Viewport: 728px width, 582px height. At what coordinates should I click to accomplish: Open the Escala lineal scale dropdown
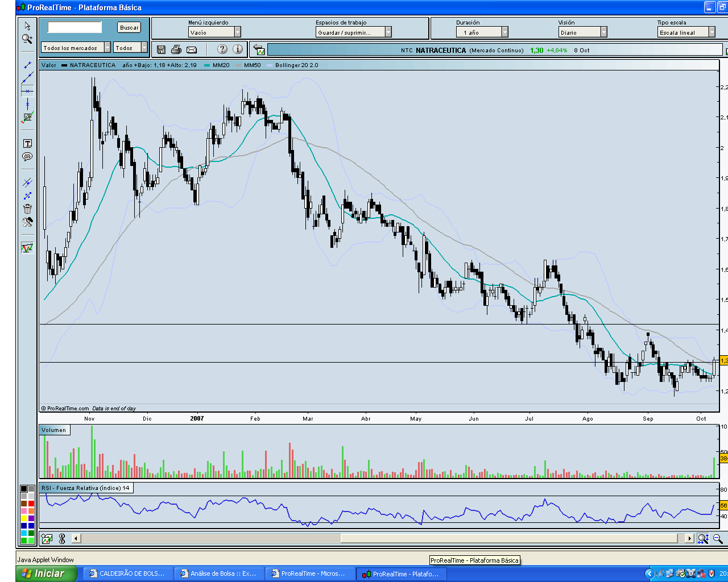(686, 32)
